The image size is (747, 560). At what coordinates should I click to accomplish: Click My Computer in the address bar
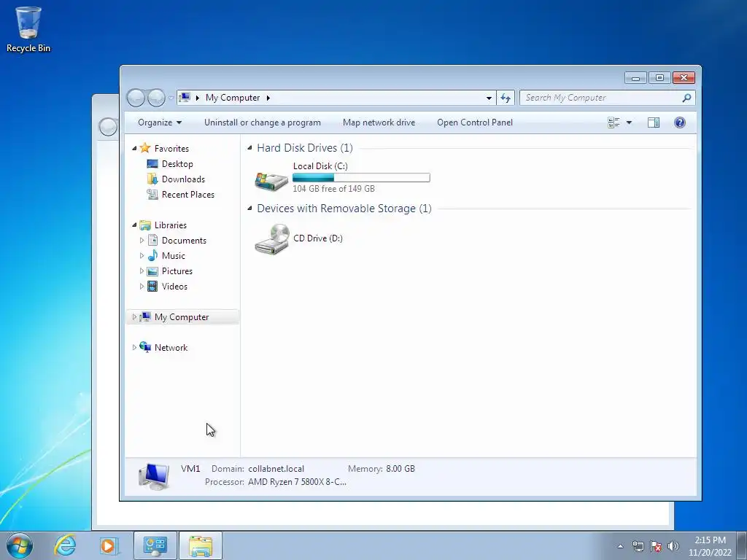pyautogui.click(x=233, y=98)
